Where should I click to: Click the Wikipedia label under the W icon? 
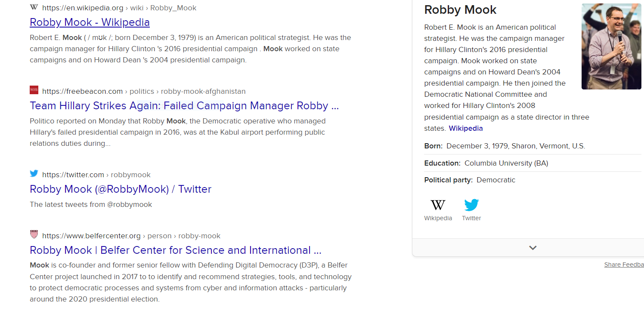click(x=438, y=218)
